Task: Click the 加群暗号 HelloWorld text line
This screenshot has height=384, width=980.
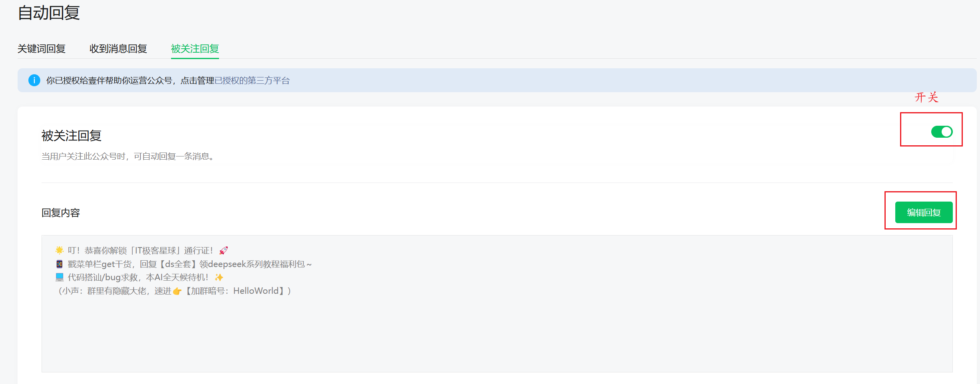Action: (x=175, y=291)
